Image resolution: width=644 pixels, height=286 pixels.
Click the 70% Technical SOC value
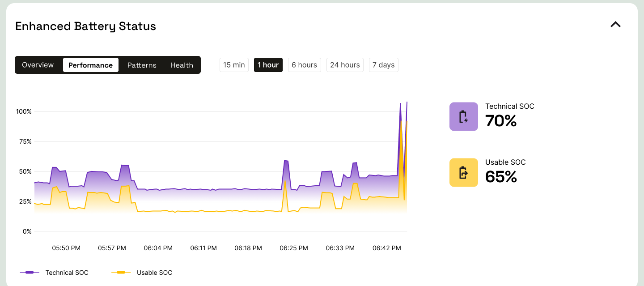(501, 121)
